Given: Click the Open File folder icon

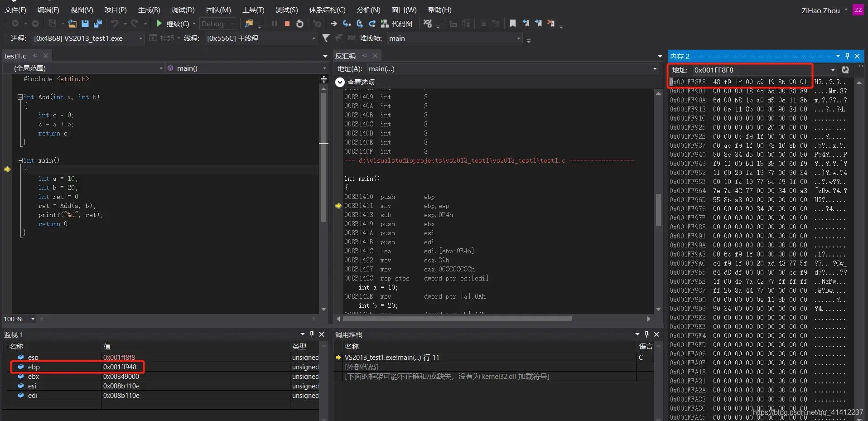Looking at the screenshot, I should 72,24.
